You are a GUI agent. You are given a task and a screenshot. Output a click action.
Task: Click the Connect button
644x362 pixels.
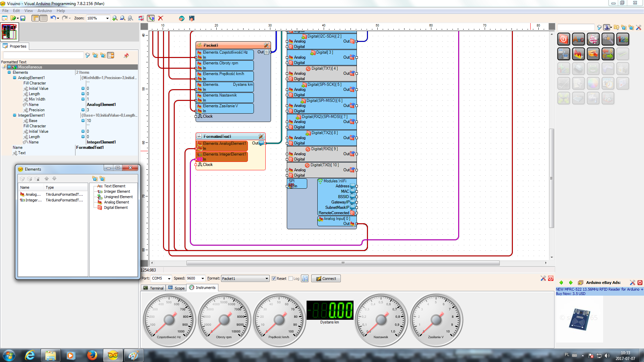326,279
